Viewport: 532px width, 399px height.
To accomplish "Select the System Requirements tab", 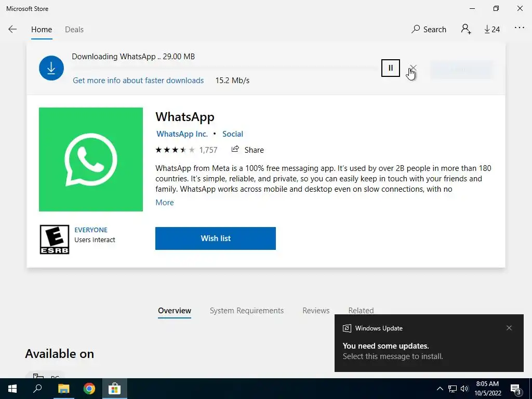I will (247, 311).
